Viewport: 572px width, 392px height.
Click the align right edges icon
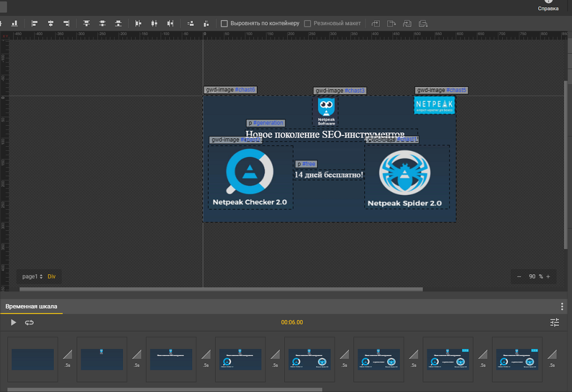click(x=66, y=23)
